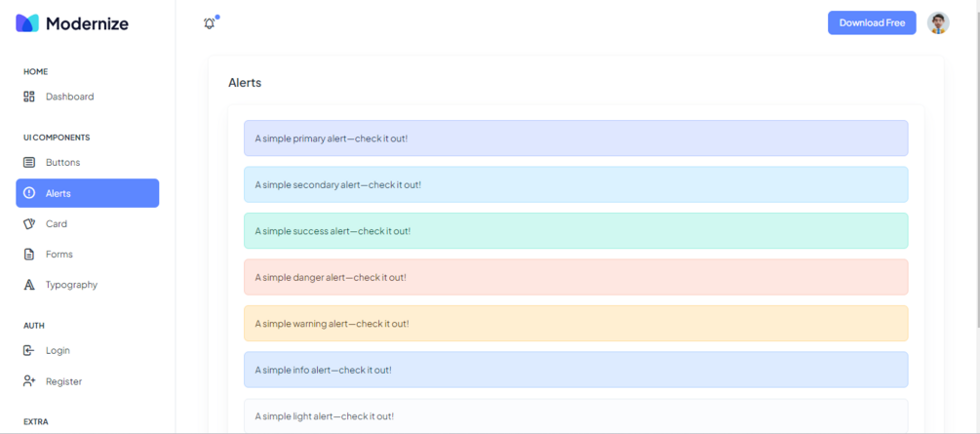Click the Download Free button
Screen dimensions: 980x434
click(x=872, y=23)
